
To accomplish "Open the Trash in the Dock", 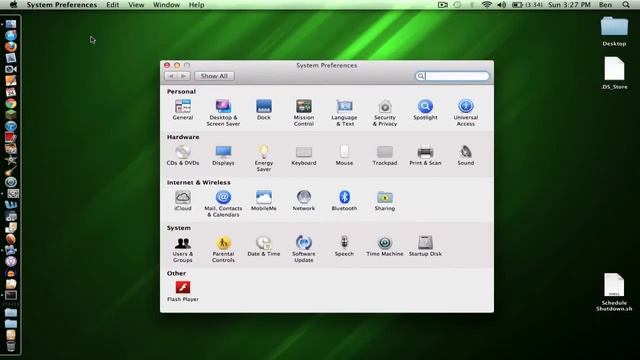I will pyautogui.click(x=11, y=346).
